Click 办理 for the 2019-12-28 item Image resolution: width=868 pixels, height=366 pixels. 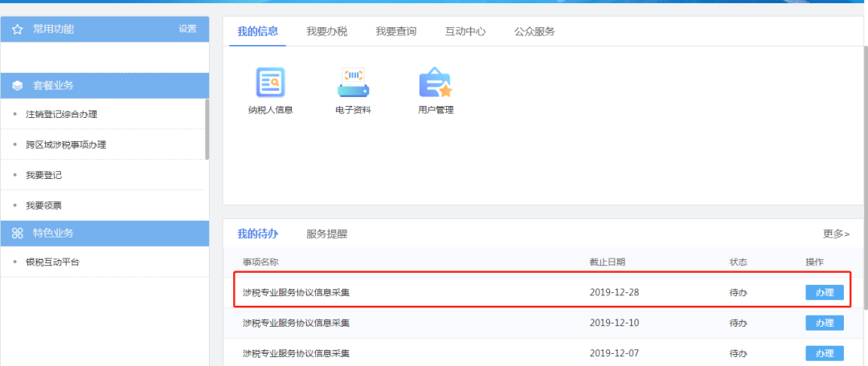825,292
